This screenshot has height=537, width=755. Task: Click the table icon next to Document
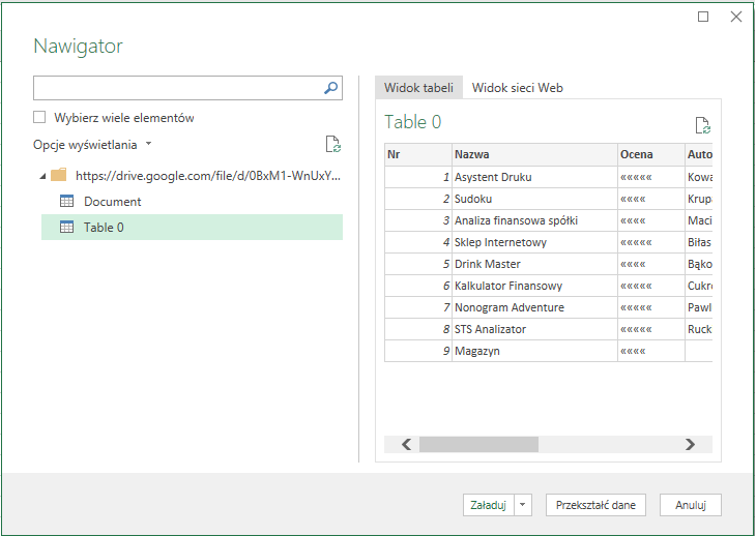click(67, 201)
